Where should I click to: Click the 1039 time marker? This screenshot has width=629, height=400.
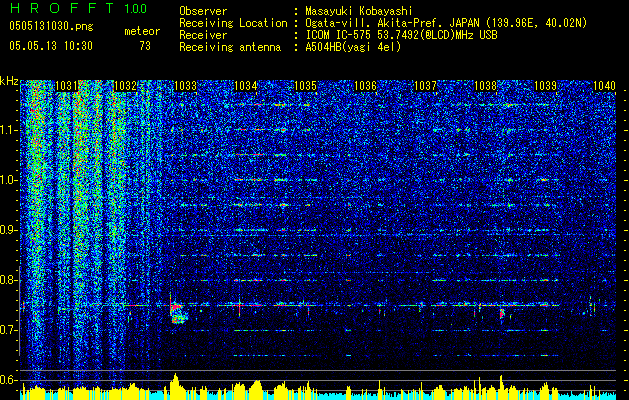[546, 85]
